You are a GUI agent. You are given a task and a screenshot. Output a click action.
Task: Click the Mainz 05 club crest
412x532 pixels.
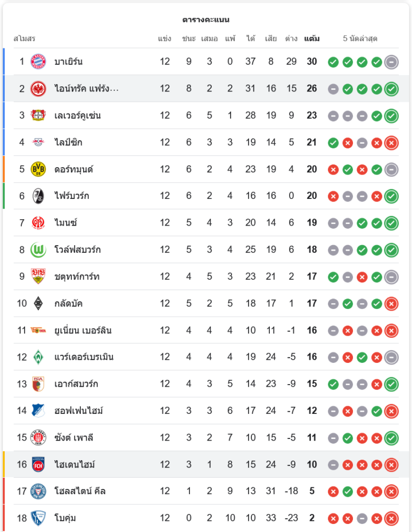38,223
